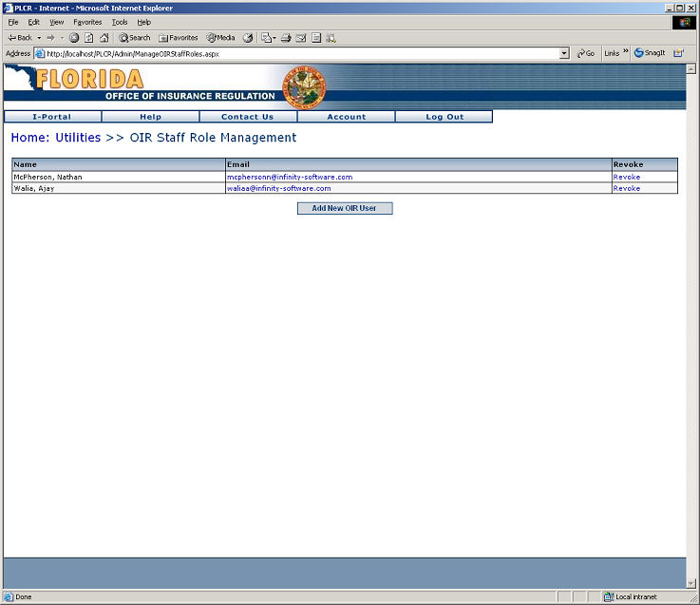Click the Stop loading icon
This screenshot has height=605, width=700.
click(x=74, y=38)
